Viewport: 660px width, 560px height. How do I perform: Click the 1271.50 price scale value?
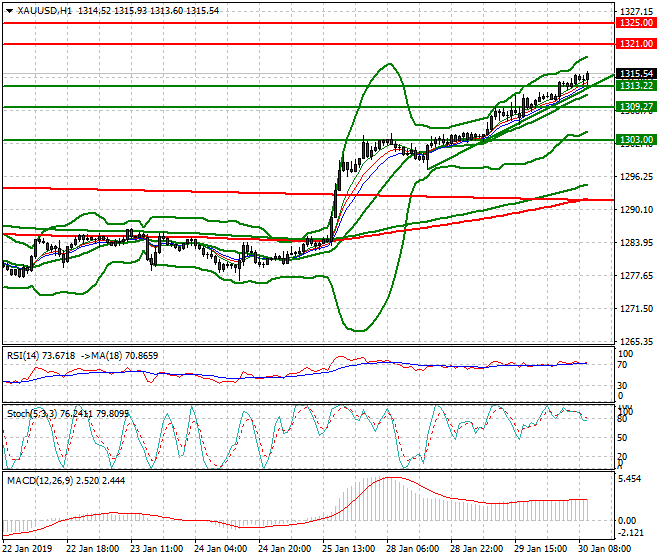[636, 309]
